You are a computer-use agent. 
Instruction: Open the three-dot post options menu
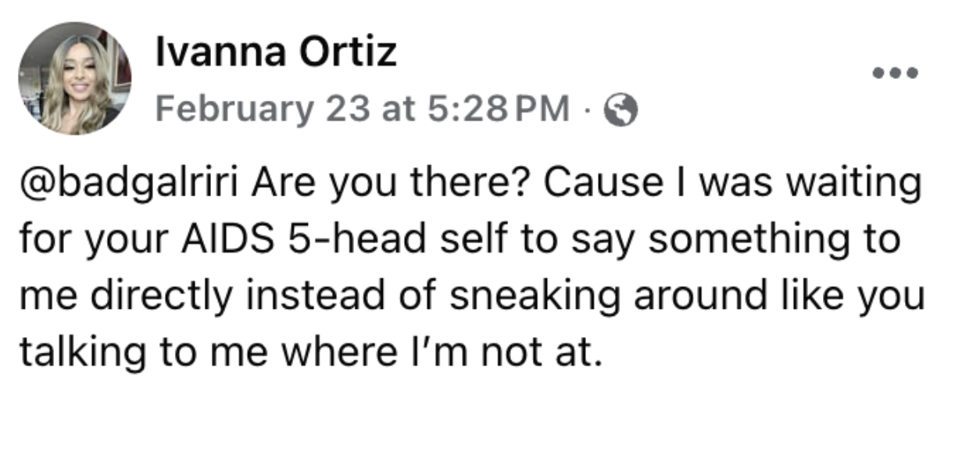pos(896,73)
